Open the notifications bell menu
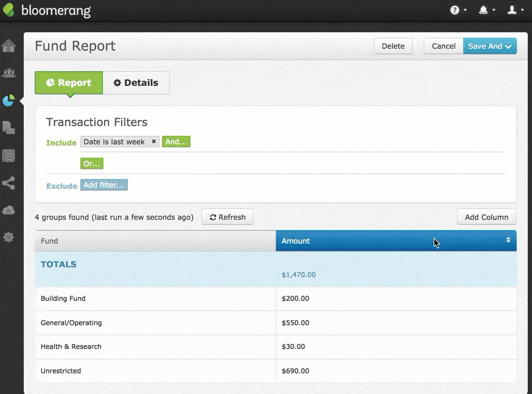Viewport: 532px width, 394px height. 487,10
